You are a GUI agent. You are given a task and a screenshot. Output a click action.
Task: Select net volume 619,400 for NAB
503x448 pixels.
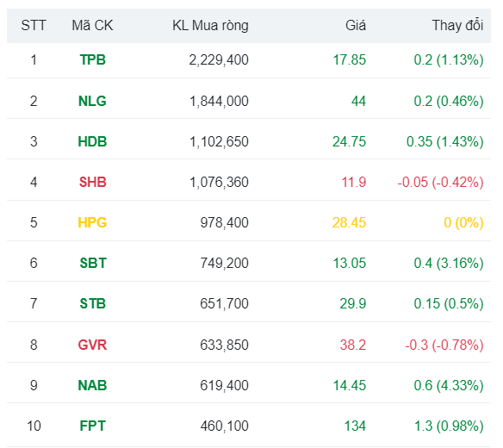[224, 385]
